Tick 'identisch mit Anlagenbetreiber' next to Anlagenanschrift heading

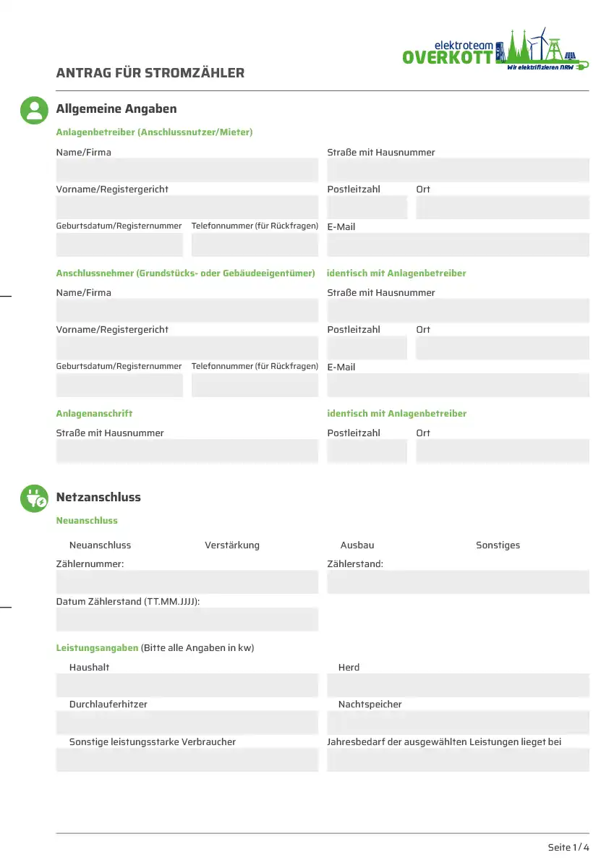396,414
